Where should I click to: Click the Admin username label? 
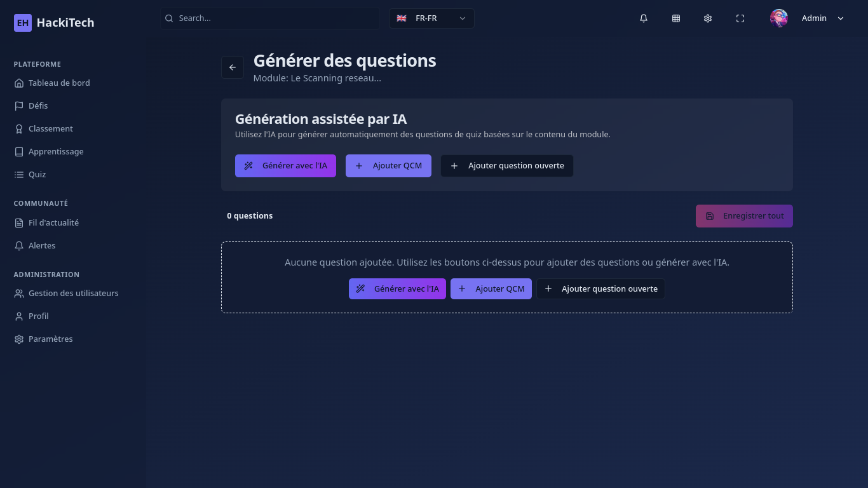point(814,18)
